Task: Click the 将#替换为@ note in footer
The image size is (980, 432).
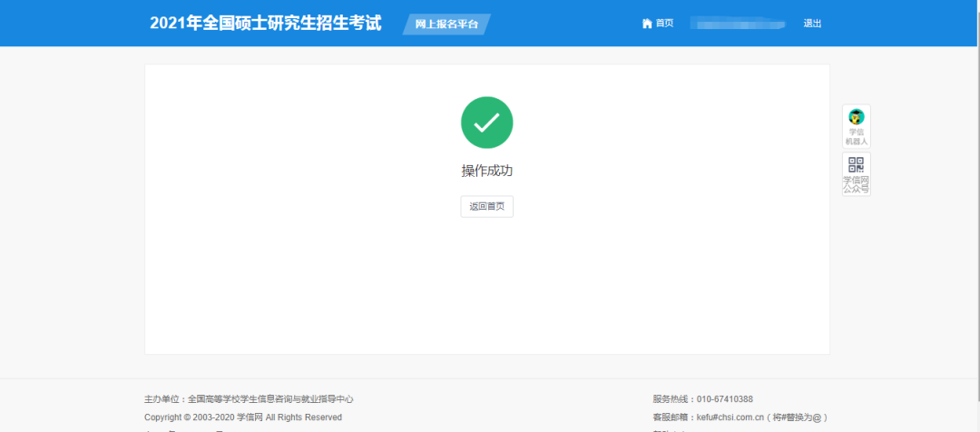Action: click(x=799, y=417)
